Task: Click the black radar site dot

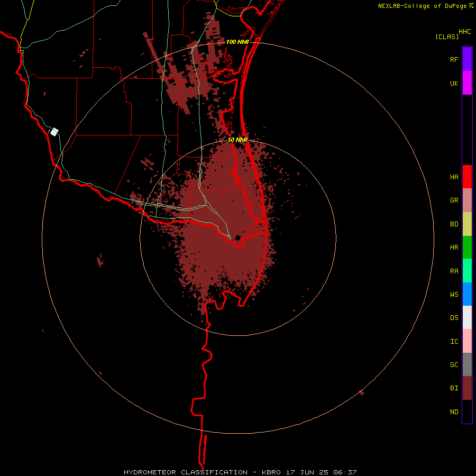Action: 237,237
